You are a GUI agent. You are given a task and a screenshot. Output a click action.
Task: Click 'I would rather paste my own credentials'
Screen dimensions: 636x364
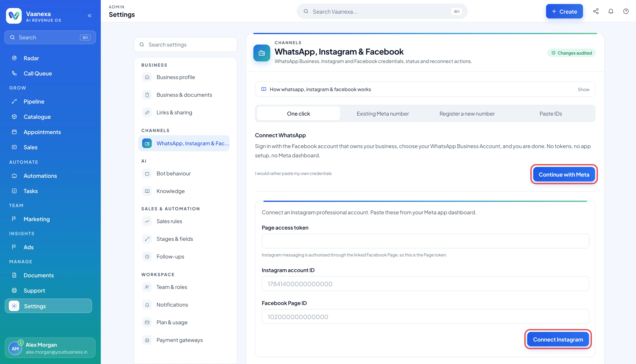[293, 174]
